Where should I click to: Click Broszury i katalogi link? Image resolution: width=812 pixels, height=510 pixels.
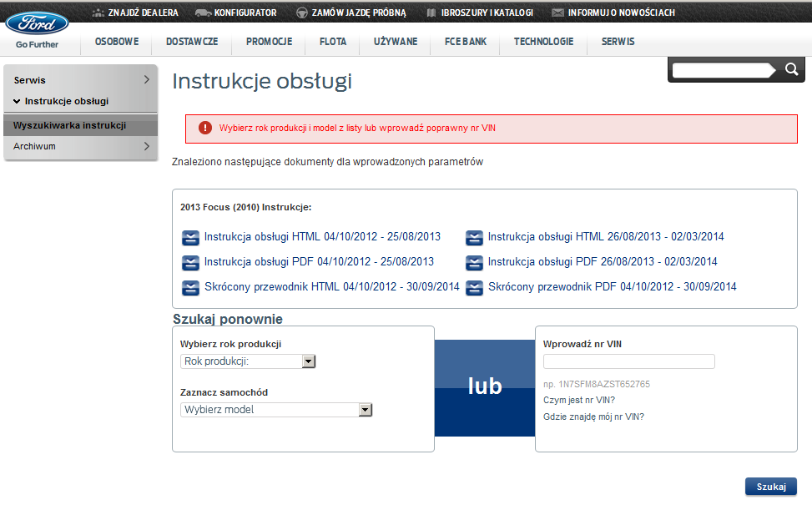(487, 13)
